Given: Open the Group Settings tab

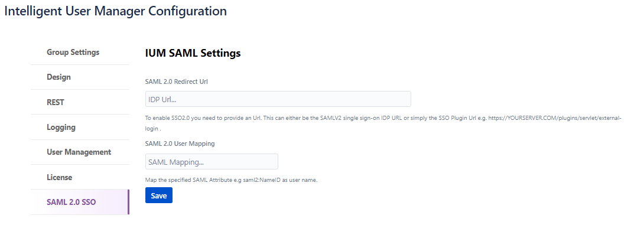Looking at the screenshot, I should (80, 52).
